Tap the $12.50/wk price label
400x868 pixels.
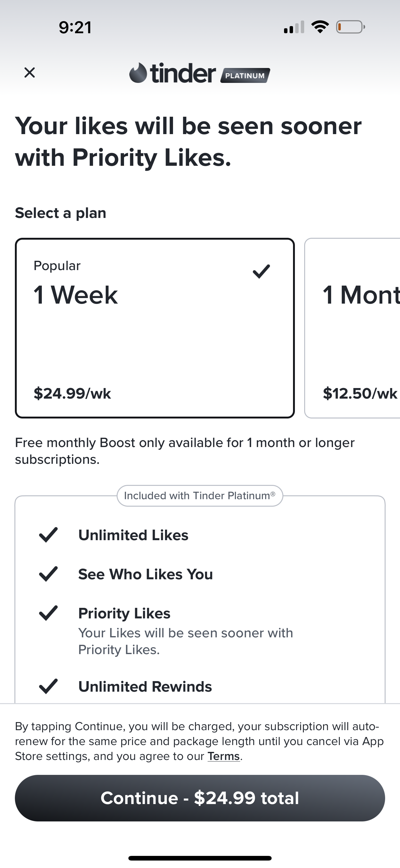(360, 393)
